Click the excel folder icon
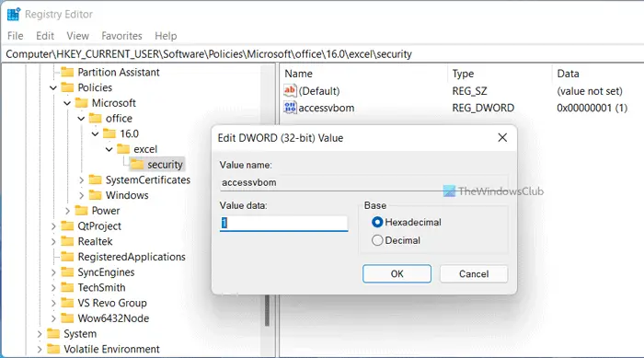 click(x=123, y=149)
